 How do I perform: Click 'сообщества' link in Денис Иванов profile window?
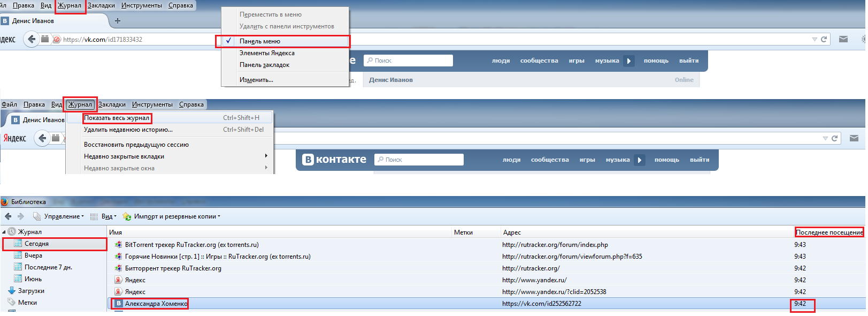coord(539,61)
